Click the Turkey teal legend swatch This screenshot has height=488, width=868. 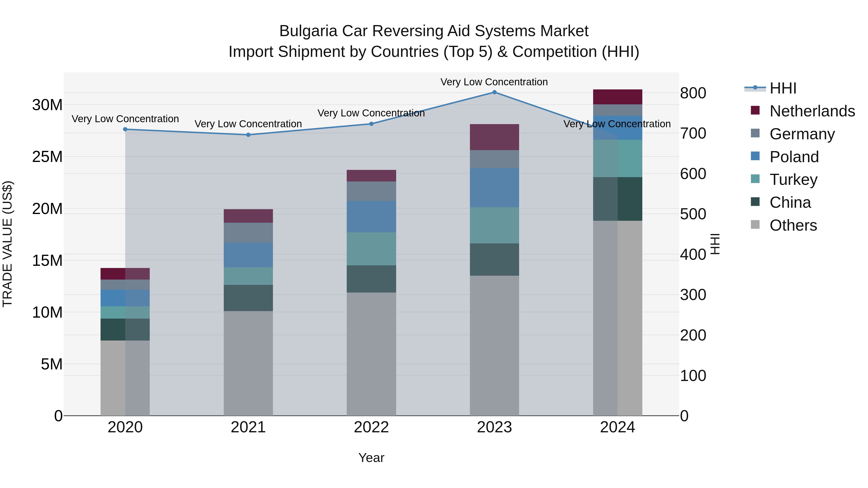755,179
